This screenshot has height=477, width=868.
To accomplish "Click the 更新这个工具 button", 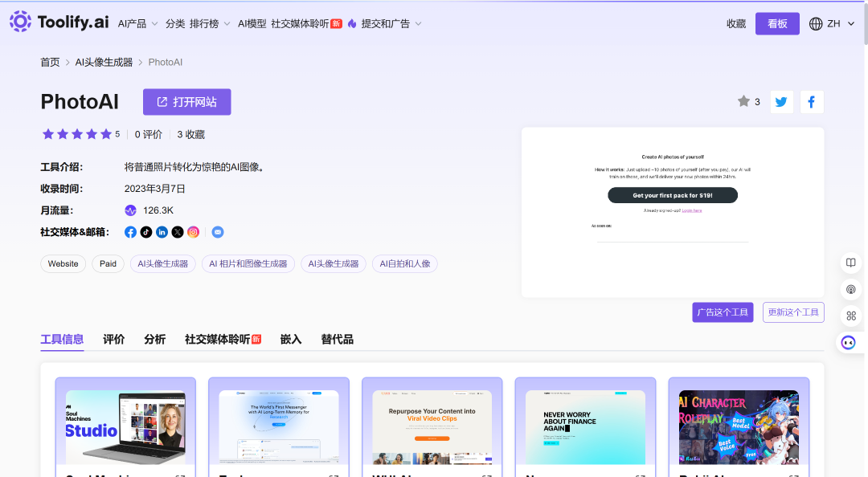I will pos(793,312).
